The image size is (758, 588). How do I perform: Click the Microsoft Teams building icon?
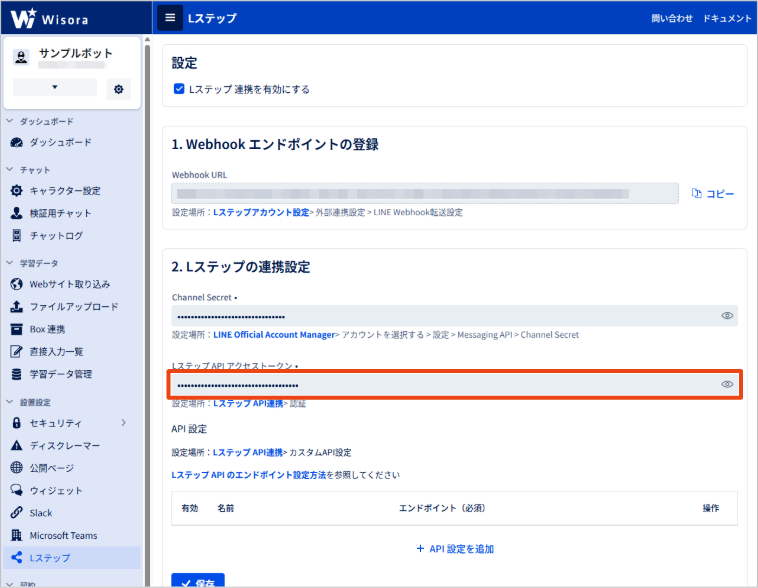(x=16, y=535)
